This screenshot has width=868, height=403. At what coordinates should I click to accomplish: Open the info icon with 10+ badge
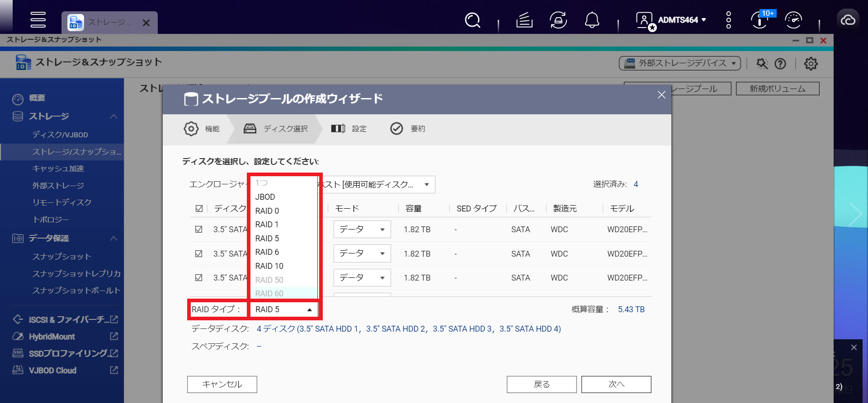[x=761, y=20]
